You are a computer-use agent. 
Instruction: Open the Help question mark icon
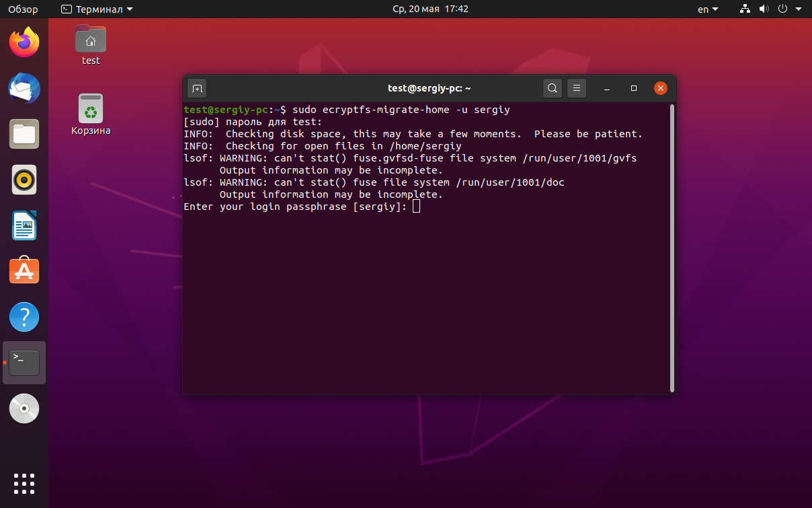(24, 317)
